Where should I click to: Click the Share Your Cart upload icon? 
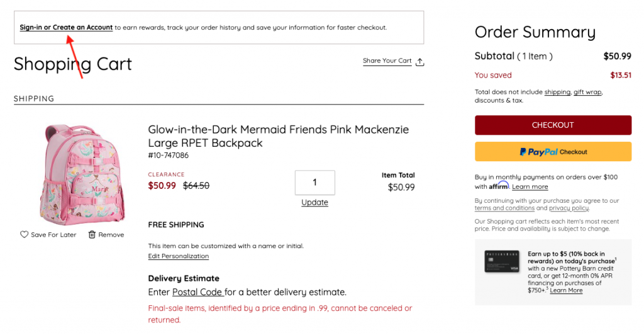[420, 62]
